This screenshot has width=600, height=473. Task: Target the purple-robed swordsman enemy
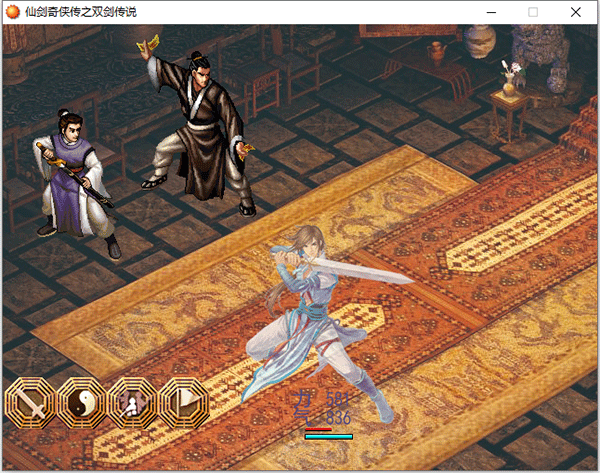[x=75, y=184]
